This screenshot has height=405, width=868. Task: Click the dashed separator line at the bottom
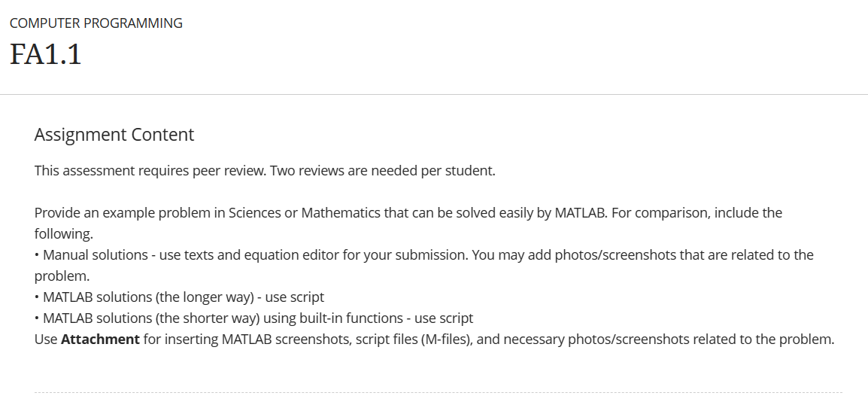(x=439, y=392)
